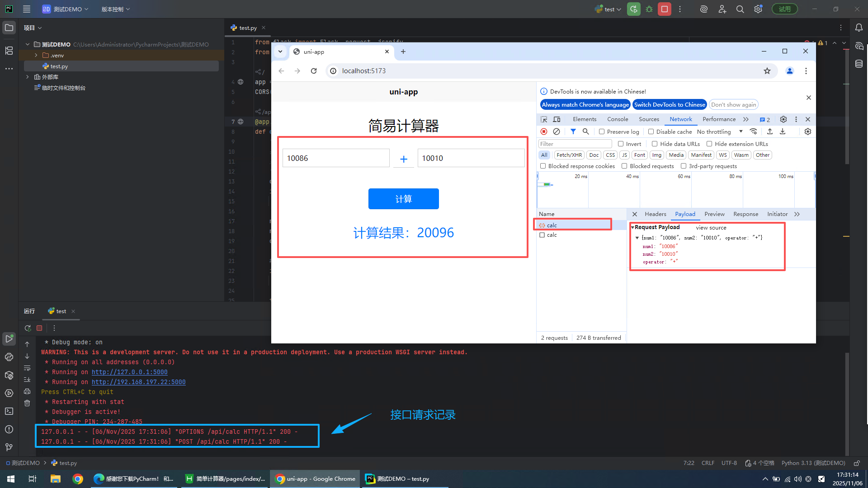This screenshot has height=488, width=868.
Task: Enable the Preserve log checkbox
Action: (x=602, y=131)
